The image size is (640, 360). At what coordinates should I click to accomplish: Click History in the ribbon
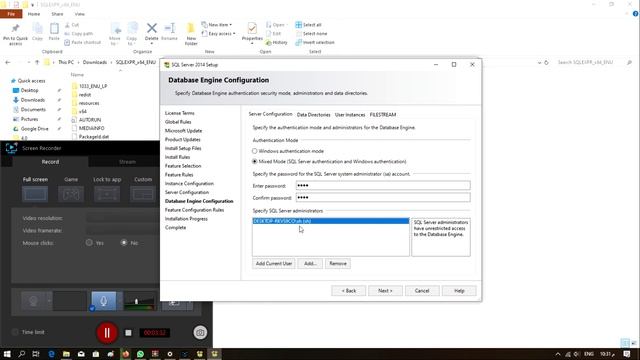point(277,42)
